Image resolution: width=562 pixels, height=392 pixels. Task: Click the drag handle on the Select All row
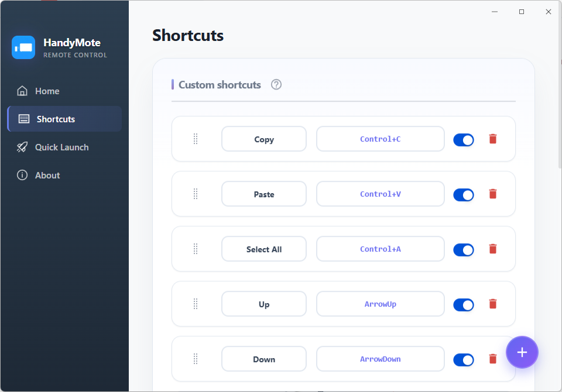196,249
